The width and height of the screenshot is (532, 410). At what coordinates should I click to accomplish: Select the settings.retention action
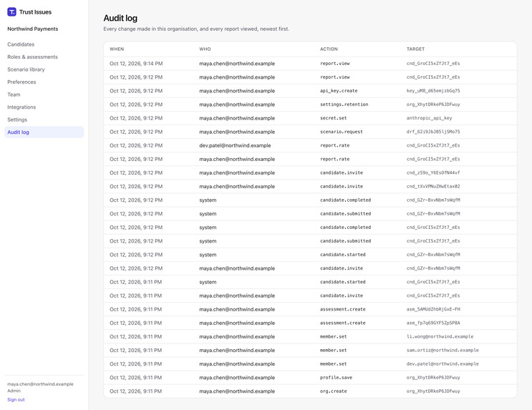point(344,104)
